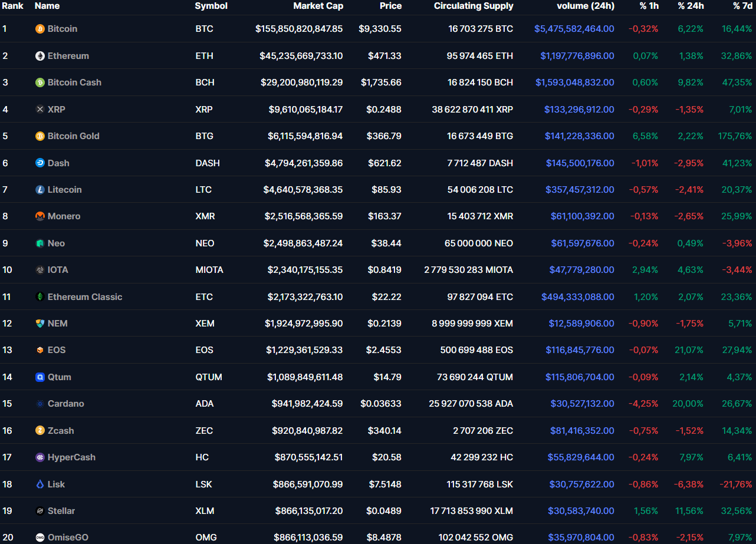Select NEM's price $0.2139

(x=384, y=324)
